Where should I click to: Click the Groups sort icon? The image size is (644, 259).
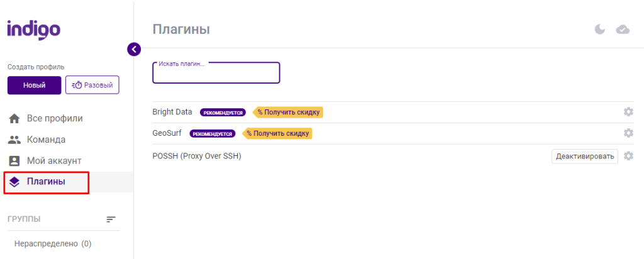(x=111, y=219)
